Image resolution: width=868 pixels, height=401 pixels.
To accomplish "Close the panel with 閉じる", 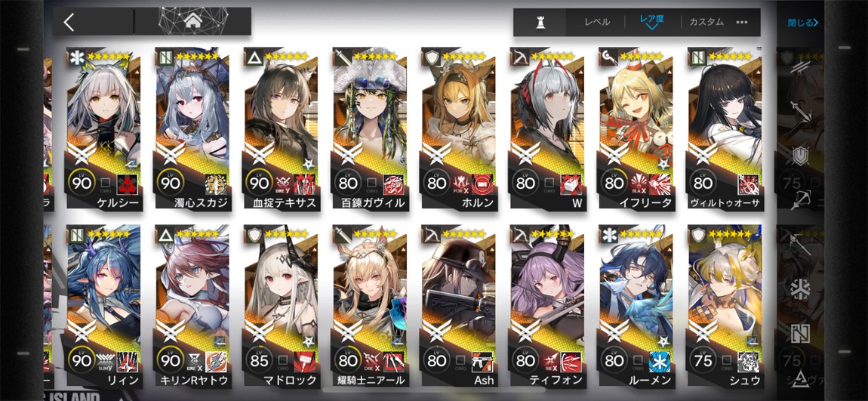I will click(x=802, y=23).
